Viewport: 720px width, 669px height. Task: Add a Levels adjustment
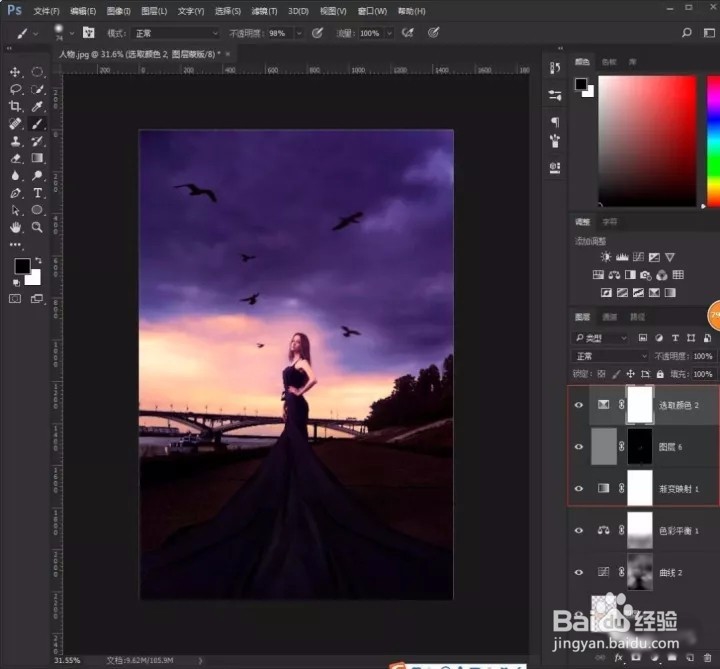[622, 257]
